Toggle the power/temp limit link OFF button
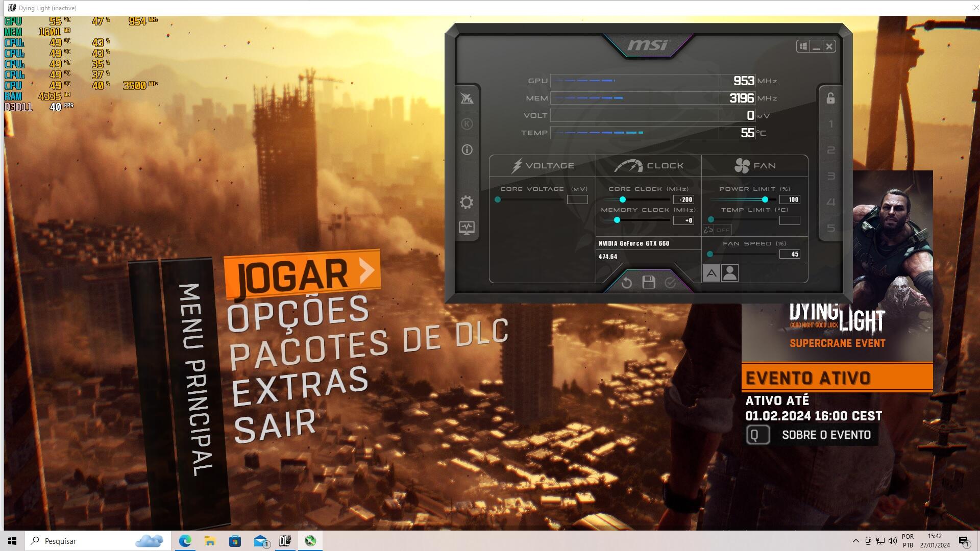This screenshot has height=551, width=980. [x=717, y=230]
